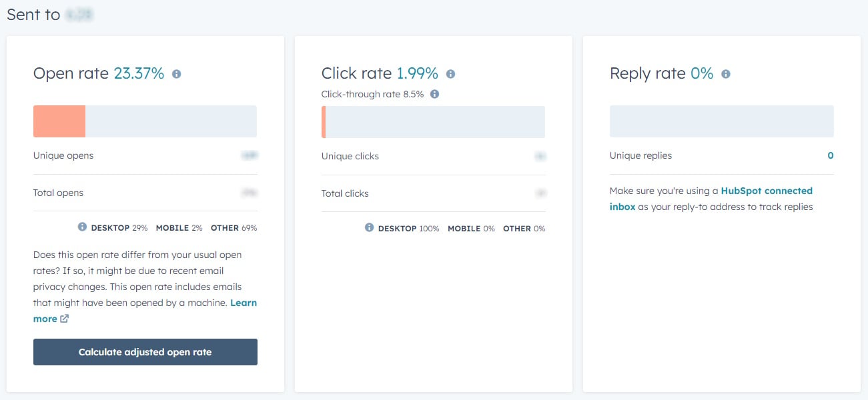This screenshot has height=400, width=868.
Task: Click the Unique replies count of 0
Action: click(x=831, y=155)
